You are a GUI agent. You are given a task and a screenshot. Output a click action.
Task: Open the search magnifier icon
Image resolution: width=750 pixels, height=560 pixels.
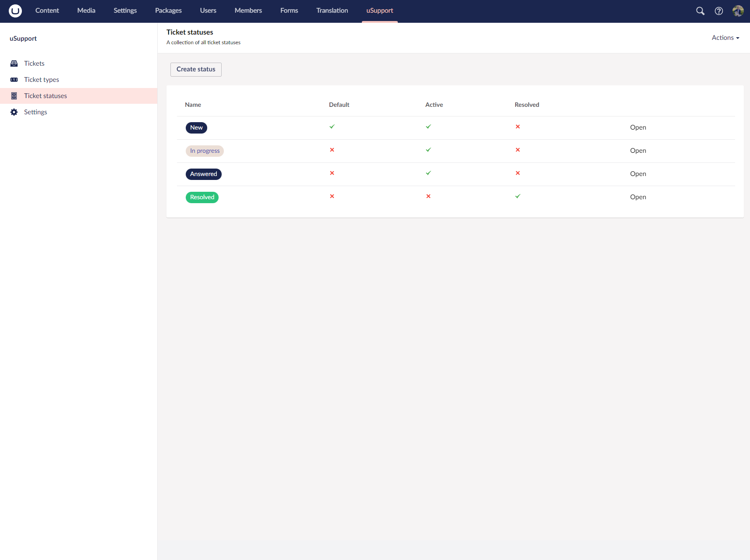pos(700,11)
